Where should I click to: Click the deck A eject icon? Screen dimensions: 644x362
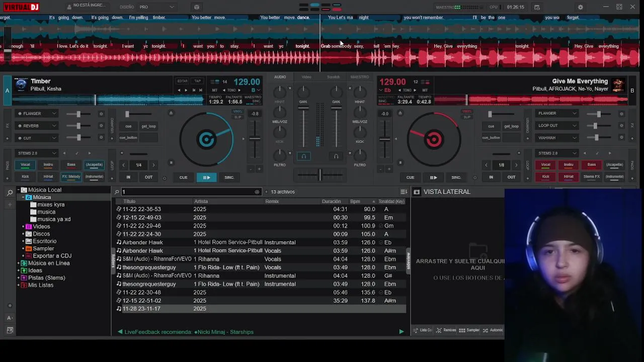pos(171,113)
